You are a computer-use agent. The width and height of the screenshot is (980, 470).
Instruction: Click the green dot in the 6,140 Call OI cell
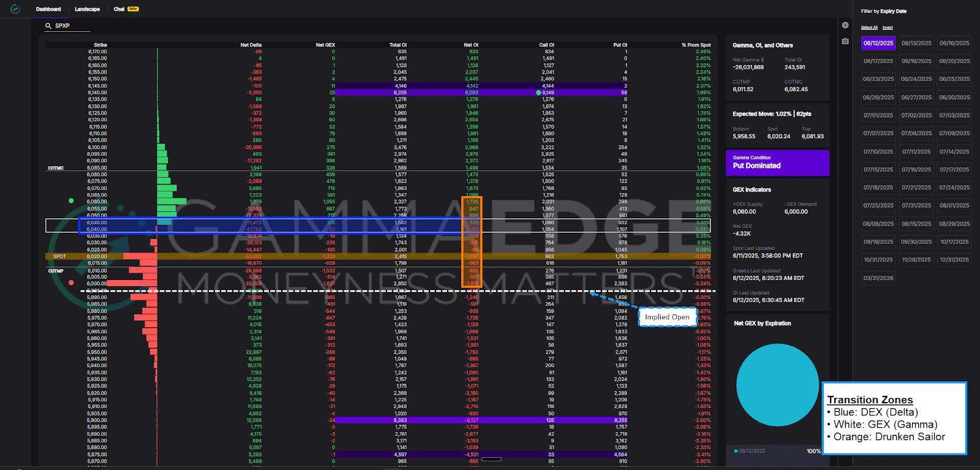pos(538,93)
